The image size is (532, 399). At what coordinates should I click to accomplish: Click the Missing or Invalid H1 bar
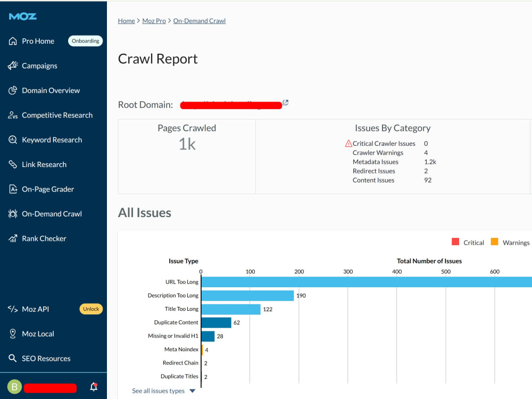pyautogui.click(x=208, y=336)
